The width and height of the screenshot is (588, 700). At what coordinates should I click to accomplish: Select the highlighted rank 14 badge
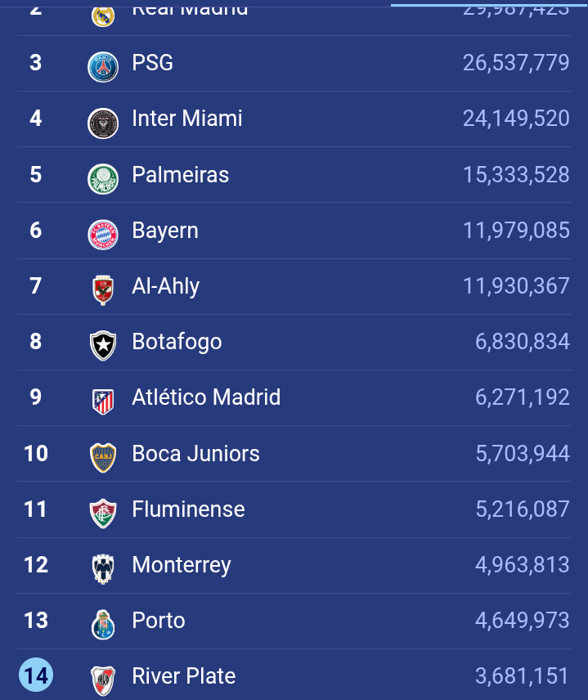click(36, 675)
